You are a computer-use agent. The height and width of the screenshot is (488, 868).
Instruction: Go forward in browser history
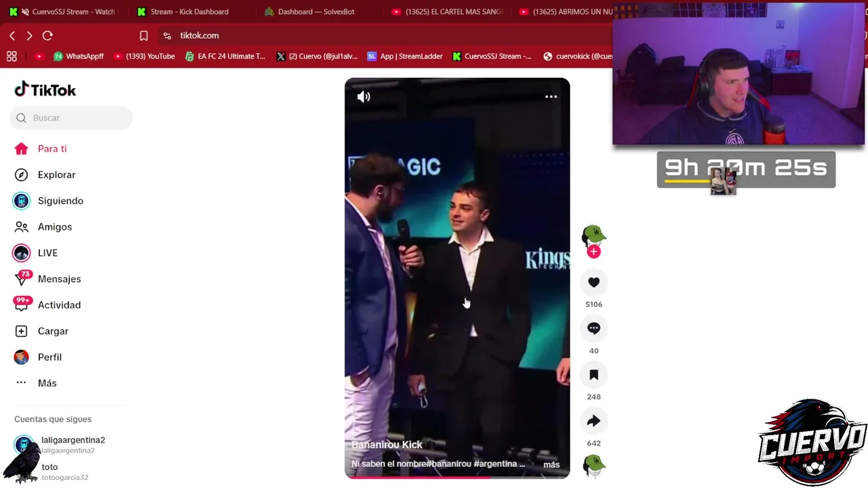point(29,35)
